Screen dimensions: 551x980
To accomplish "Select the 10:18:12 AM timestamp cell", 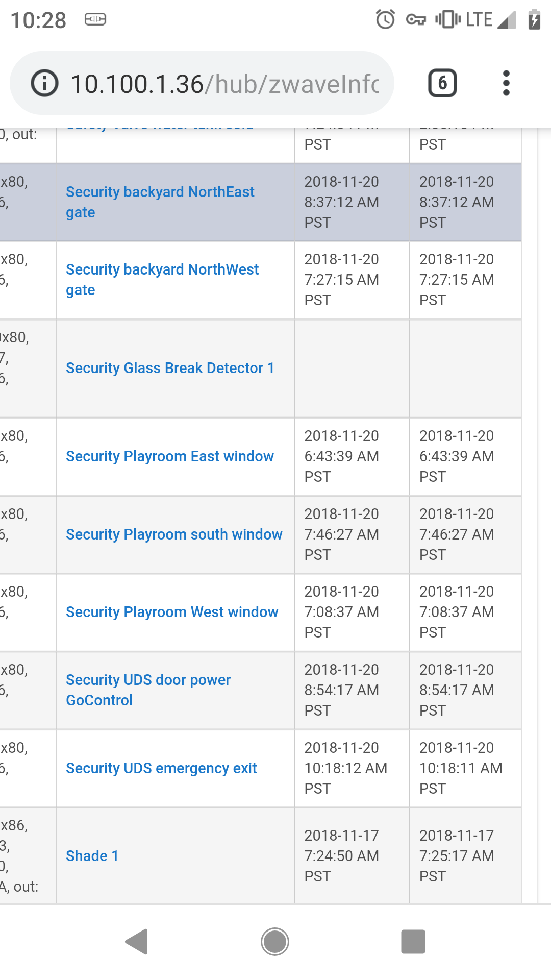I will (352, 768).
